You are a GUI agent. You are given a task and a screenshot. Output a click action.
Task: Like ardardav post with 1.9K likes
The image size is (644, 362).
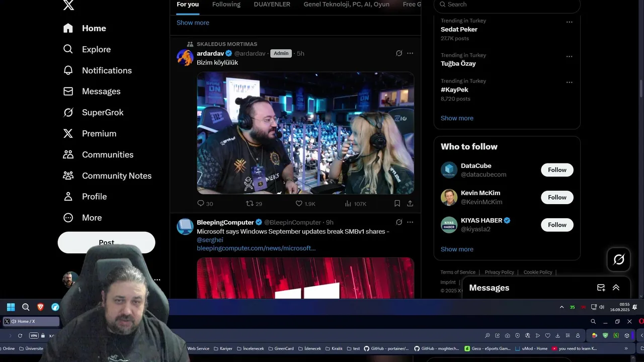(x=305, y=204)
